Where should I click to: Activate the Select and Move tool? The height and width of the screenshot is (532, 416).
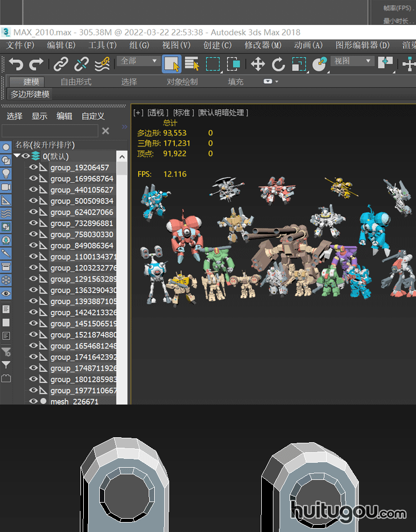tap(257, 64)
